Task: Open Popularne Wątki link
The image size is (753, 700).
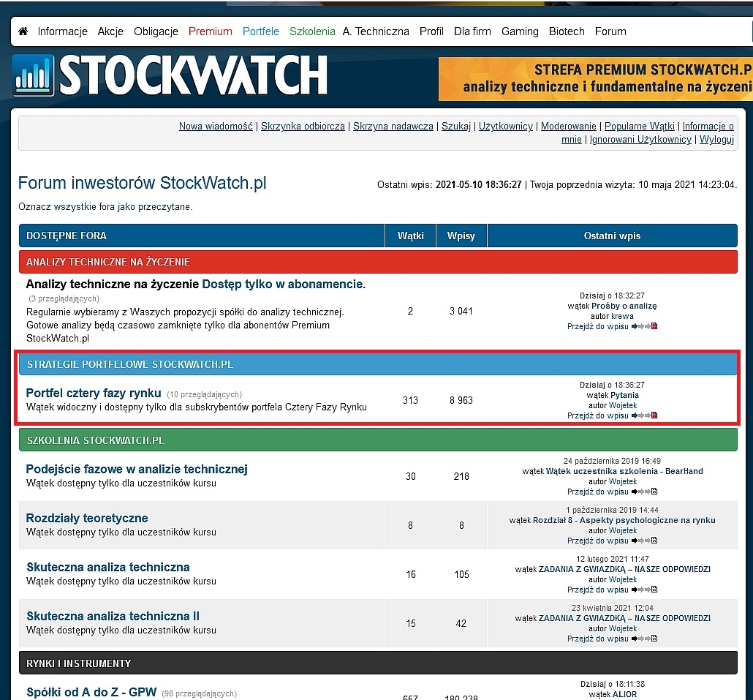Action: 639,126
